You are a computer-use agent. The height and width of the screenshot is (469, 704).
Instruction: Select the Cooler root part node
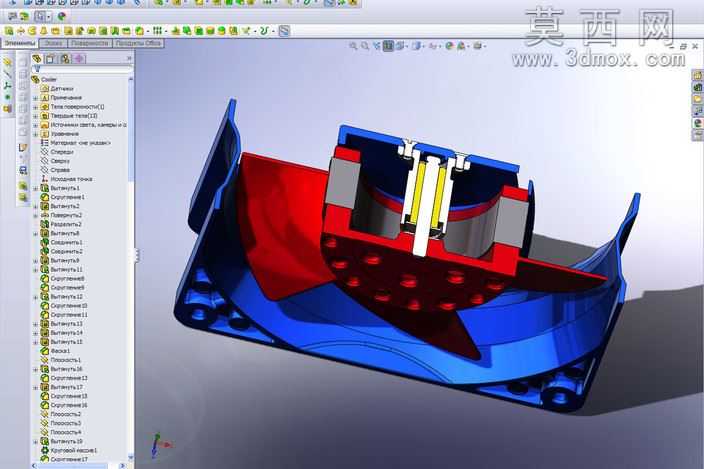44,79
